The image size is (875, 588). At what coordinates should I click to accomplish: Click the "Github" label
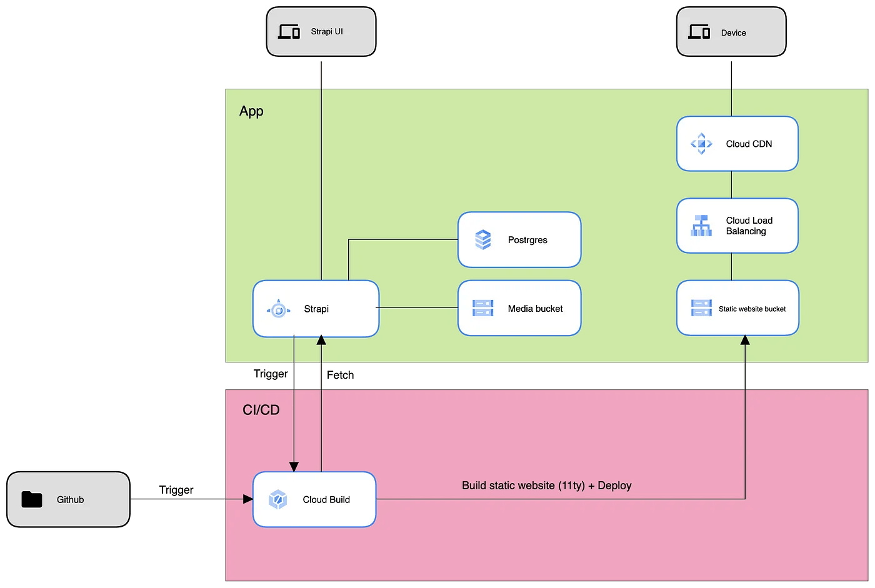pos(70,499)
